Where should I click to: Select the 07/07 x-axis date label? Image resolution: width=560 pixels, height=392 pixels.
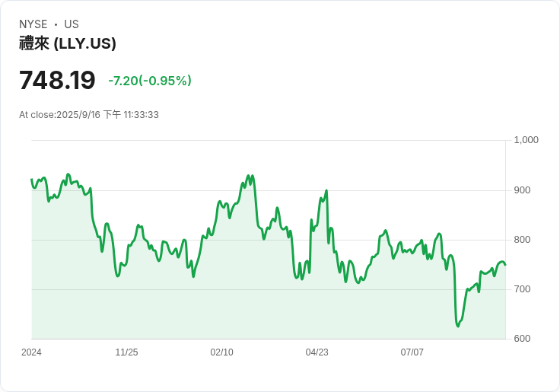(x=412, y=352)
